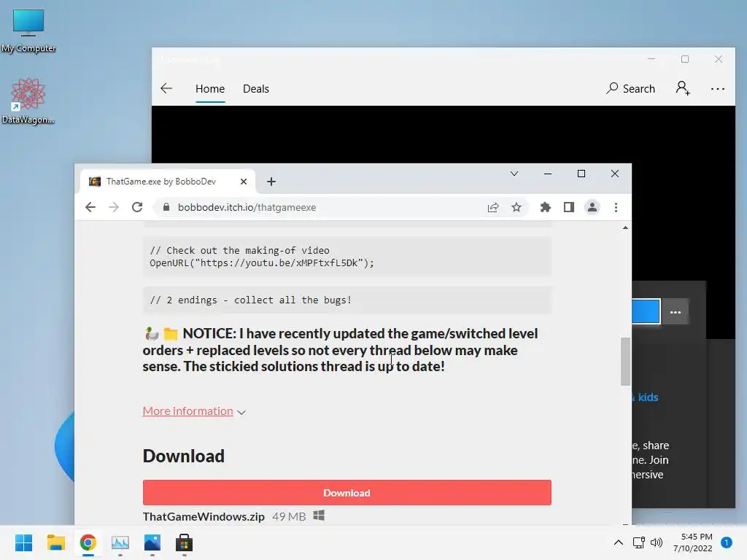View site security lock icon

166,207
